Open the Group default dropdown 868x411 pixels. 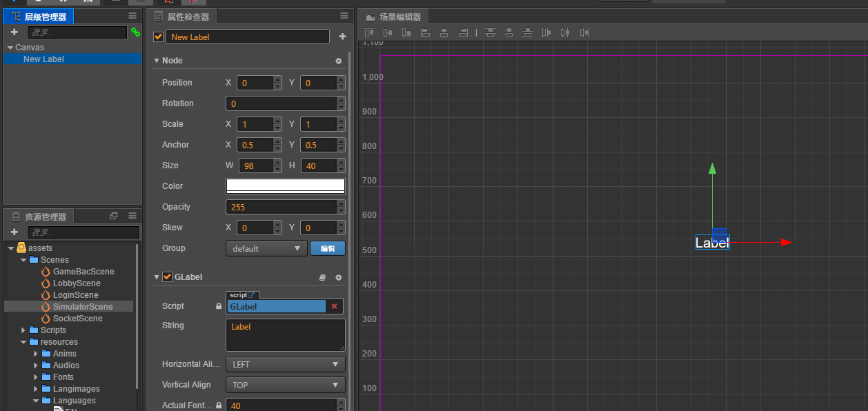(x=266, y=248)
